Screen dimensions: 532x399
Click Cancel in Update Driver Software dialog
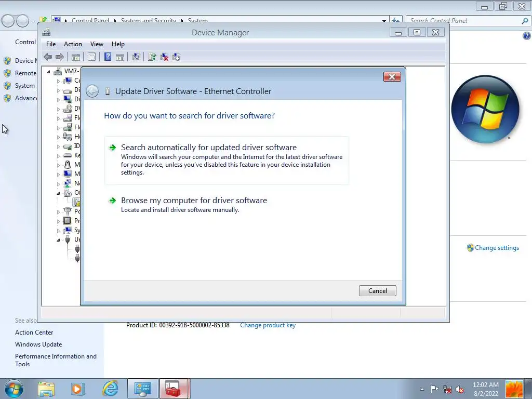tap(378, 291)
